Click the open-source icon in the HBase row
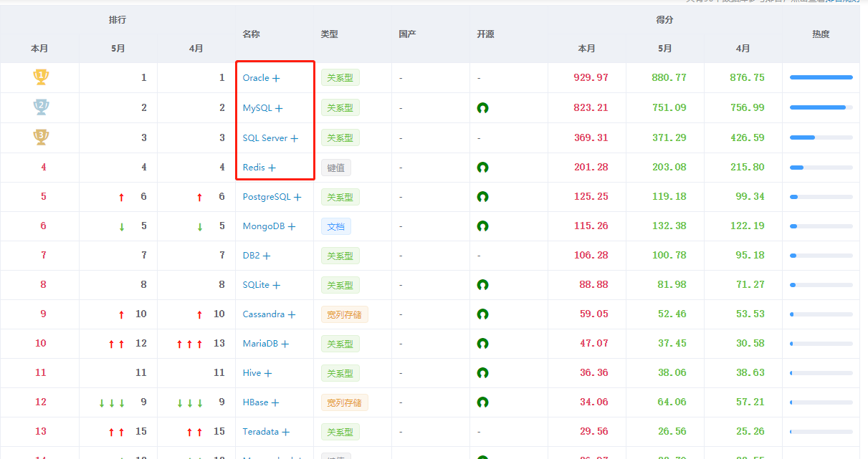Viewport: 868px width, 459px height. pyautogui.click(x=484, y=402)
